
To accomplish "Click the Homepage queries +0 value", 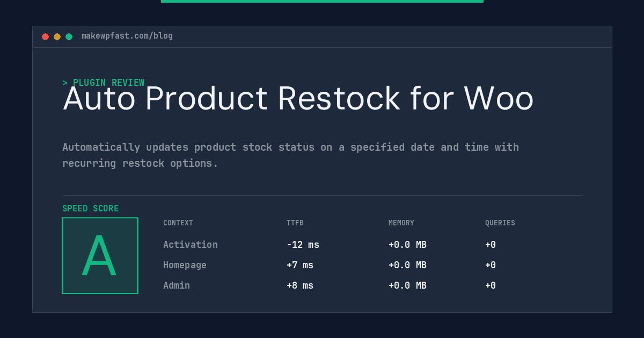I will 491,265.
